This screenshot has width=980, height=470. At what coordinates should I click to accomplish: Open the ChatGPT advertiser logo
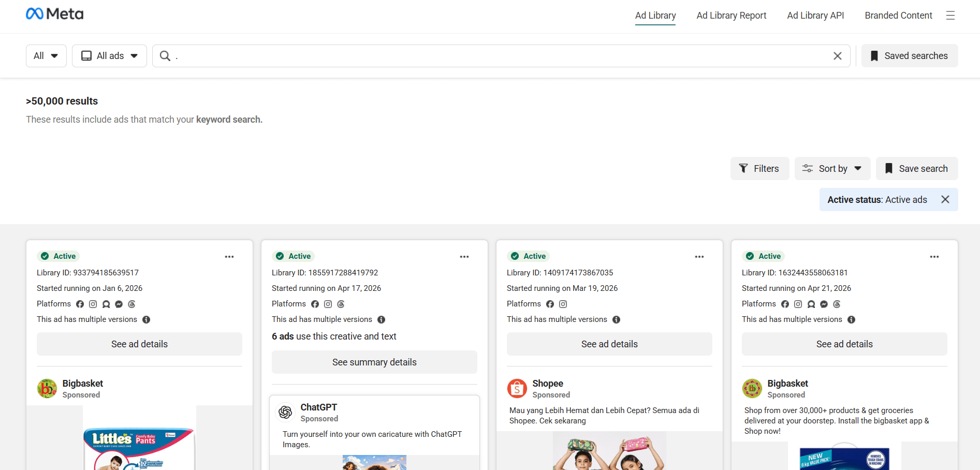[x=285, y=412]
